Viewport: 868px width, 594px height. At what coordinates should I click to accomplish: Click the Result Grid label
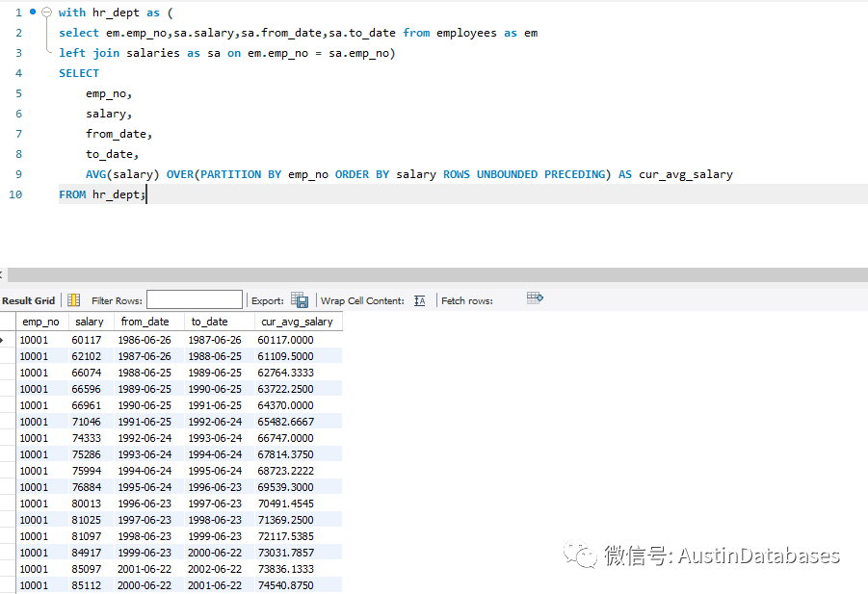coord(29,300)
